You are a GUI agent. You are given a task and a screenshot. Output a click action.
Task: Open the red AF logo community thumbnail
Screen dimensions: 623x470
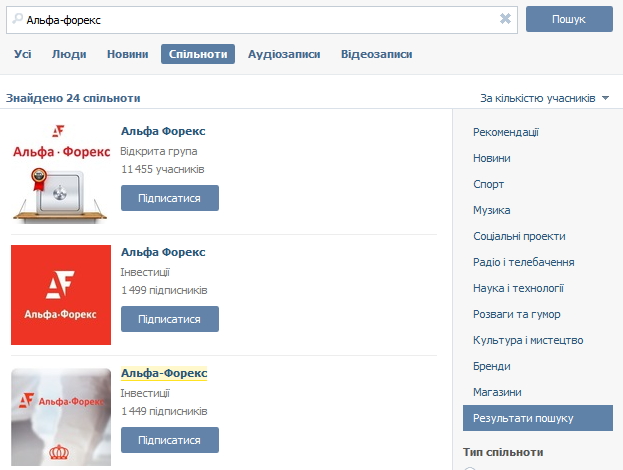pos(61,295)
